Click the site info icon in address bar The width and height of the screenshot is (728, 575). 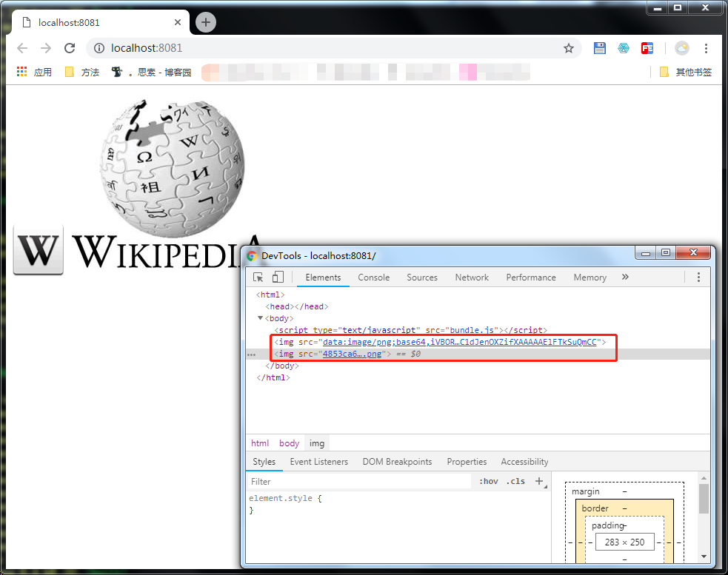99,48
